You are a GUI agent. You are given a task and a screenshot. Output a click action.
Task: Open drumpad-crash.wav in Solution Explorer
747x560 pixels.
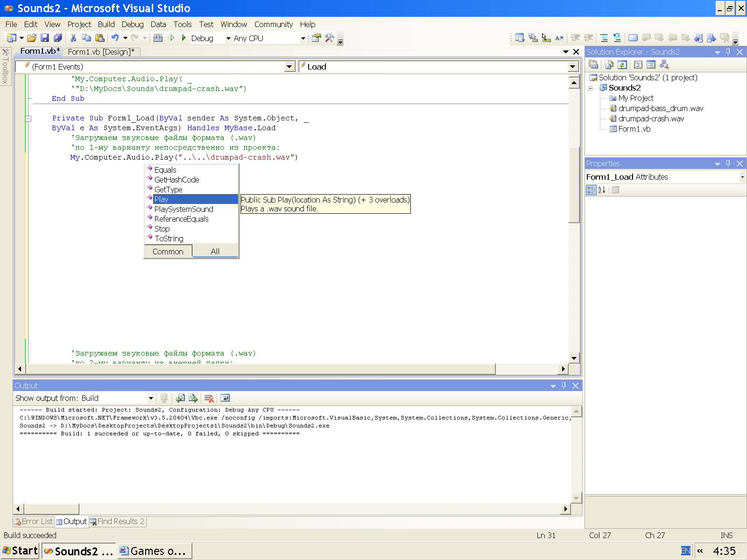tap(651, 119)
